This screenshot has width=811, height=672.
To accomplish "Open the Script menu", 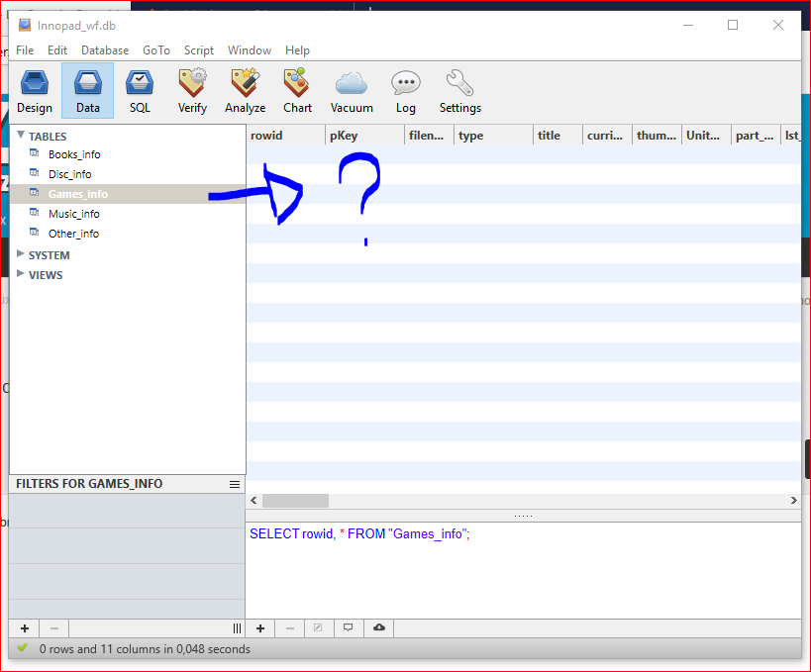I will click(x=198, y=50).
